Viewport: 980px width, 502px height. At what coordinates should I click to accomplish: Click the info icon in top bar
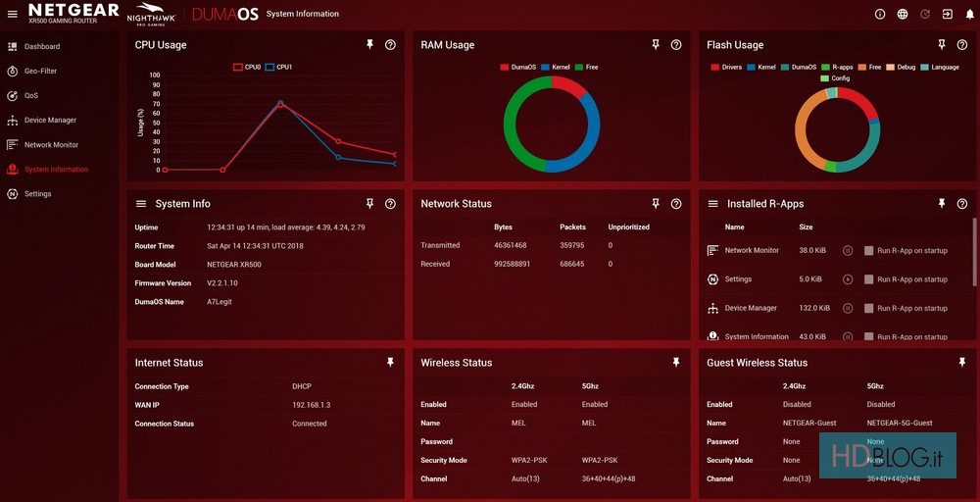click(x=880, y=14)
